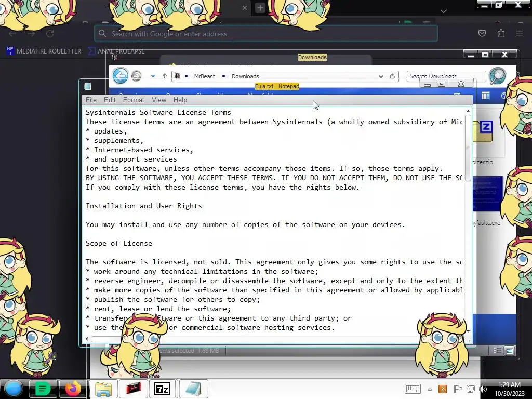The image size is (532, 399).
Task: Open the Start orb on the taskbar
Action: coord(13,389)
